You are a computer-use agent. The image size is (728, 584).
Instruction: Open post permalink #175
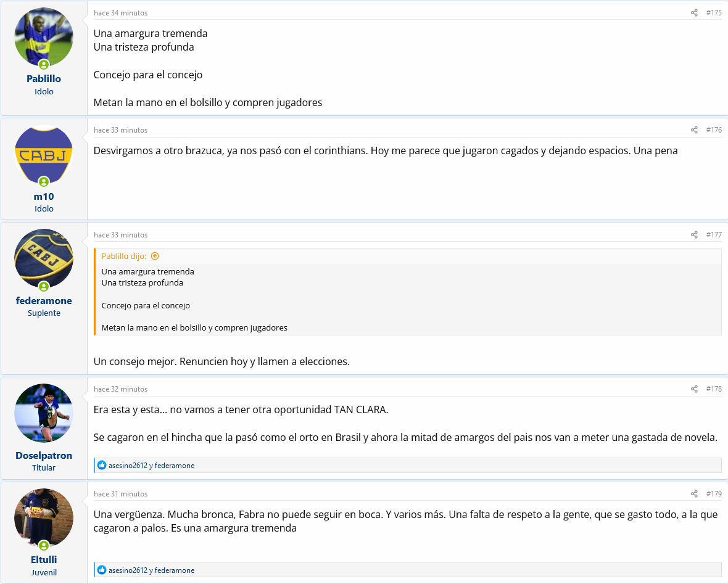click(714, 13)
